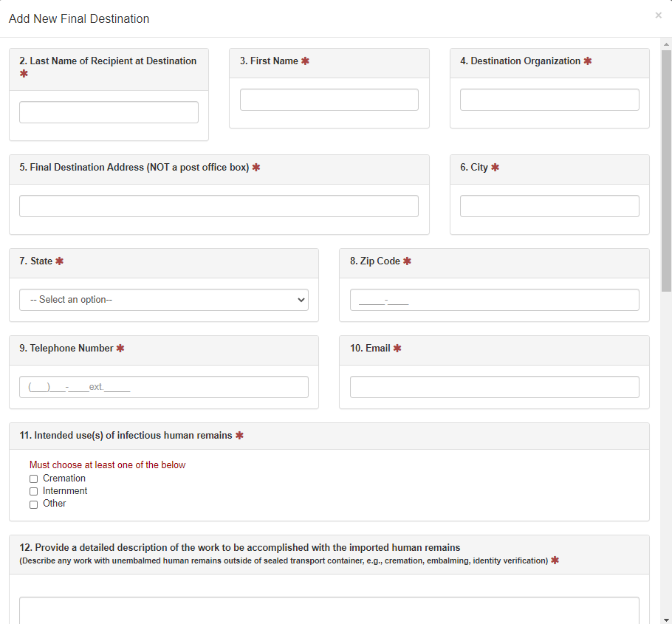
Task: Open the State dropdown
Action: pos(163,300)
